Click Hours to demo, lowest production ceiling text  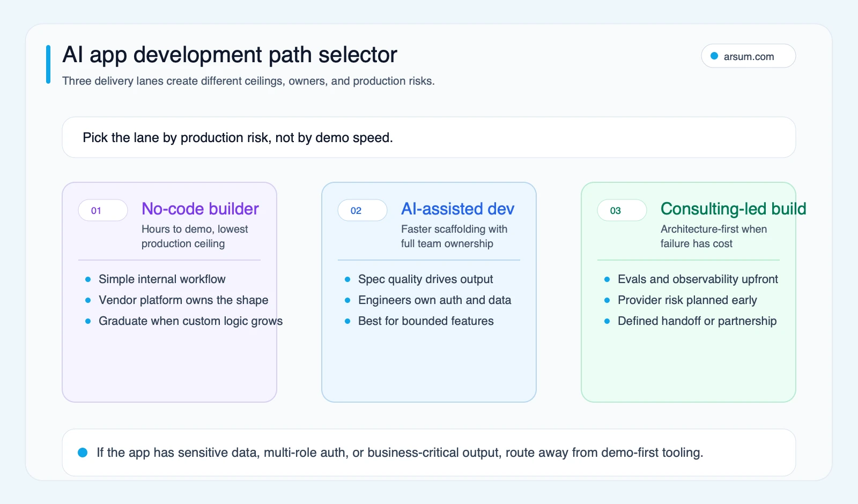tap(195, 236)
